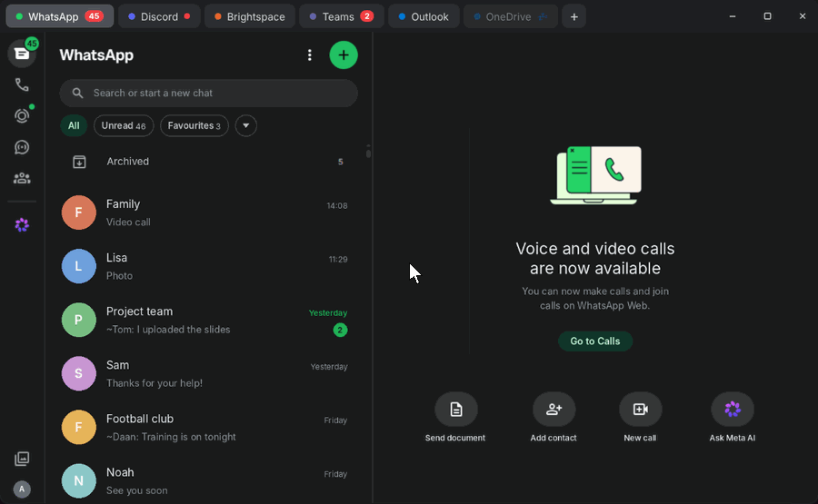Open the Channels icon in the sidebar
Screen dimensions: 818x504
[x=22, y=147]
